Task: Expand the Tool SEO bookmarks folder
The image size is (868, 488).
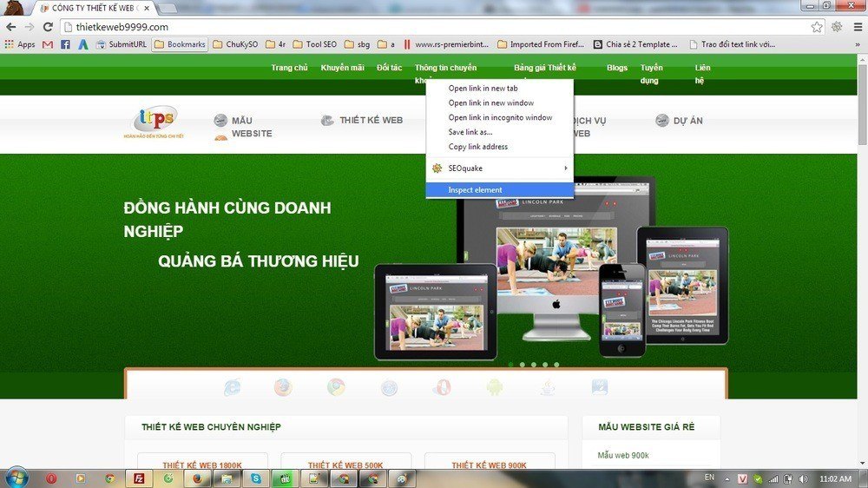Action: click(x=315, y=44)
